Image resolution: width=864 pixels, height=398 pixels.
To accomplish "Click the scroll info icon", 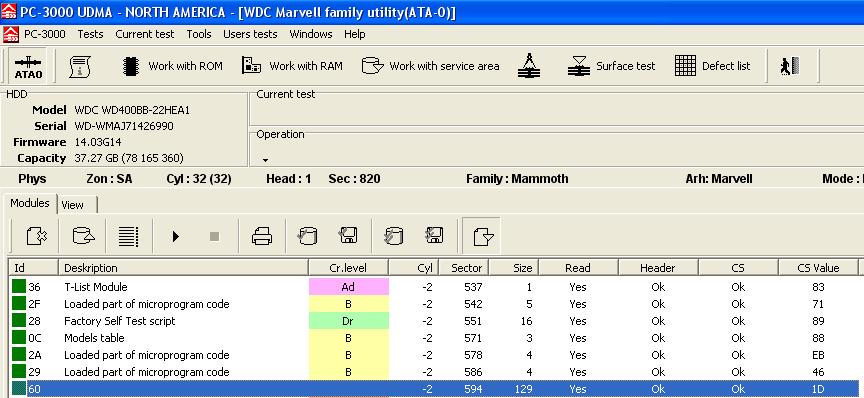I will (80, 66).
